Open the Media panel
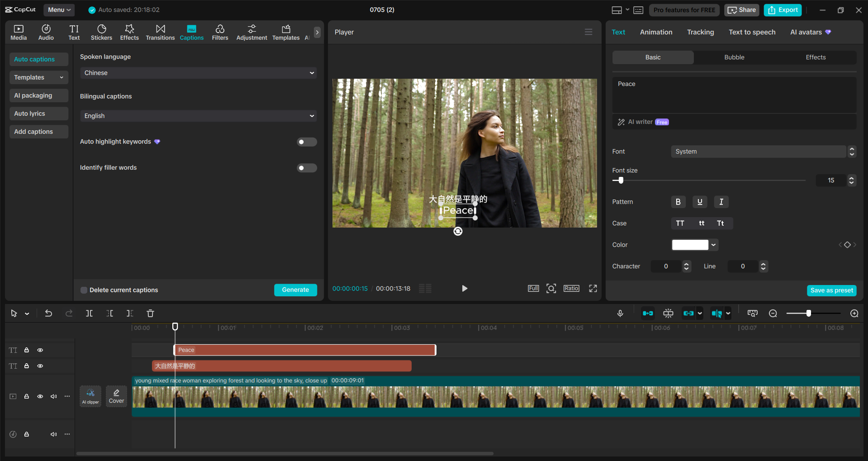This screenshot has height=461, width=868. tap(18, 32)
